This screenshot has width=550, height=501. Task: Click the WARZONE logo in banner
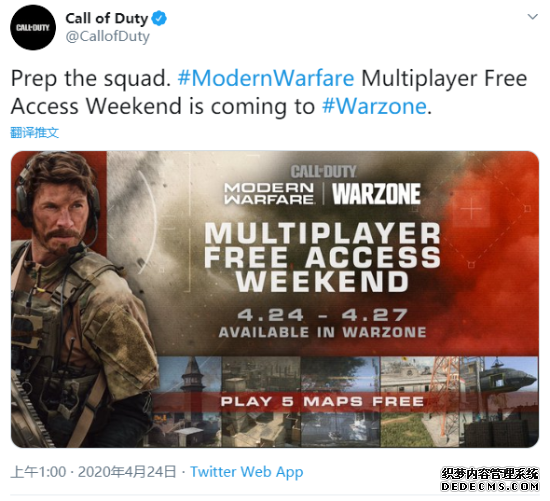click(x=376, y=194)
